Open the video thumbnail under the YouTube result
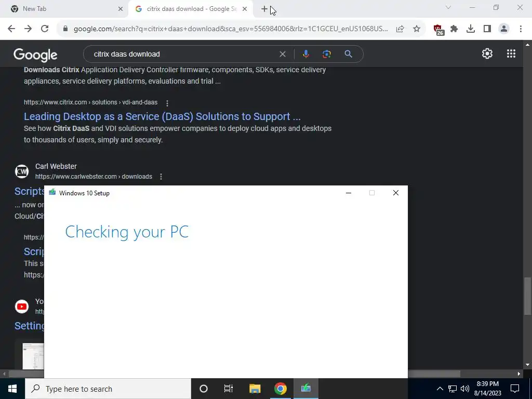The image size is (532, 399). point(33,356)
